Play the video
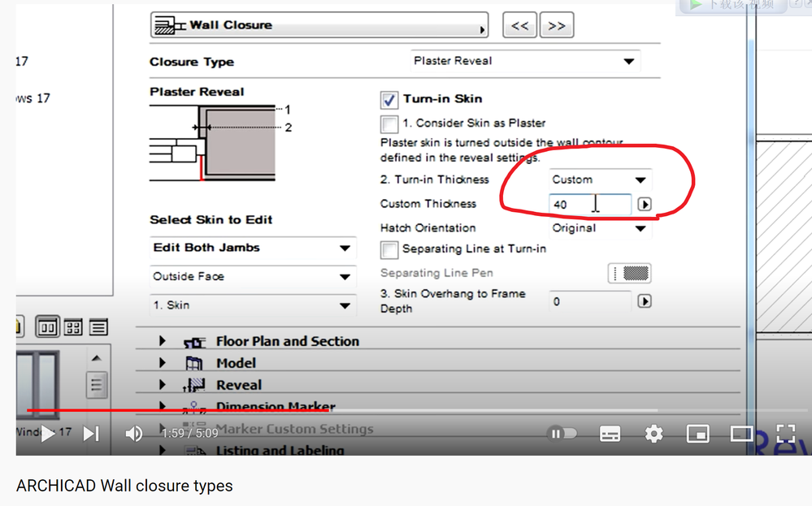Viewport: 812px width, 506px height. (x=47, y=434)
